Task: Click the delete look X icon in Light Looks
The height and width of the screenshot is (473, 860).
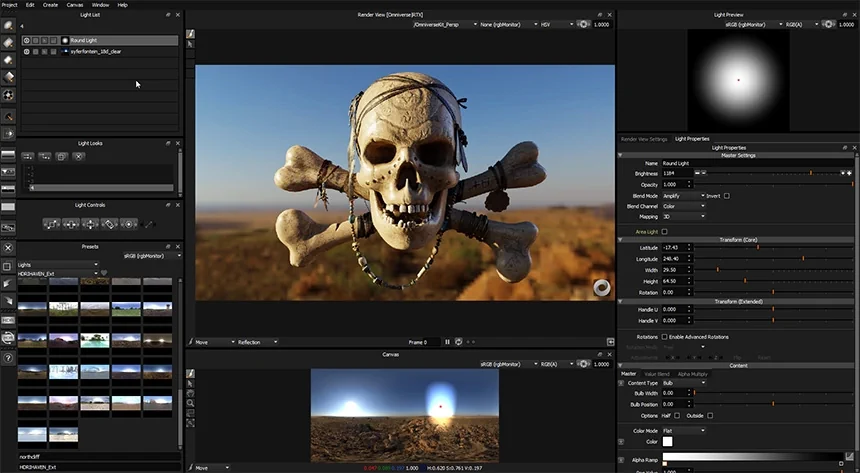Action: tap(78, 156)
